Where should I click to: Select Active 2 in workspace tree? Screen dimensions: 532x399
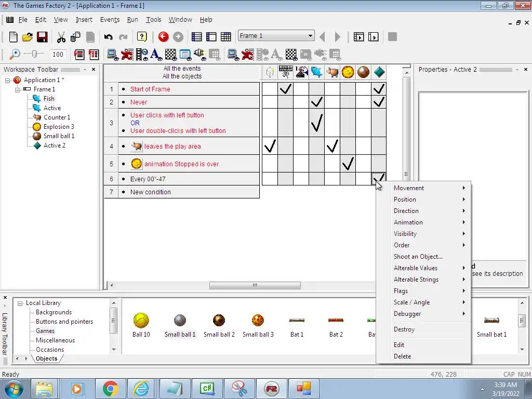[x=54, y=145]
